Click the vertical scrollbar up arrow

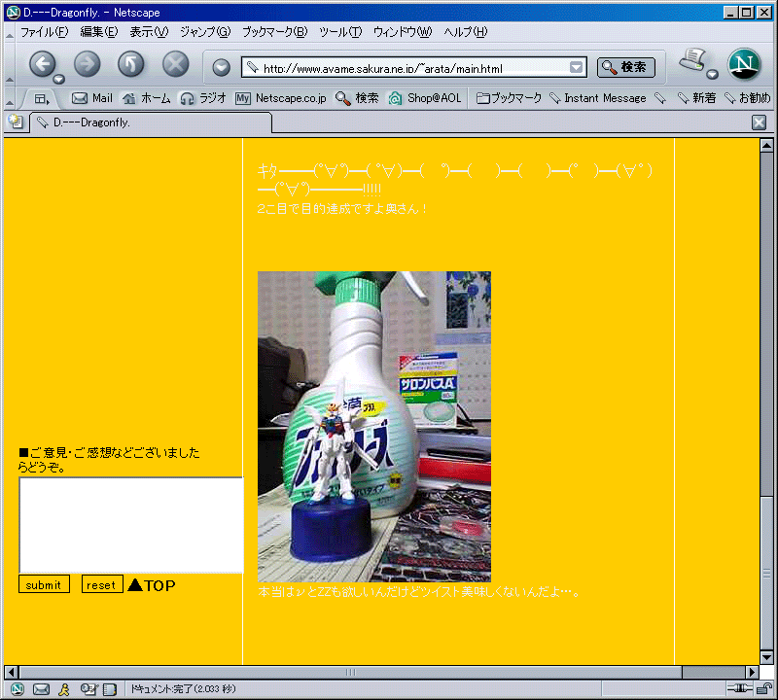point(766,146)
